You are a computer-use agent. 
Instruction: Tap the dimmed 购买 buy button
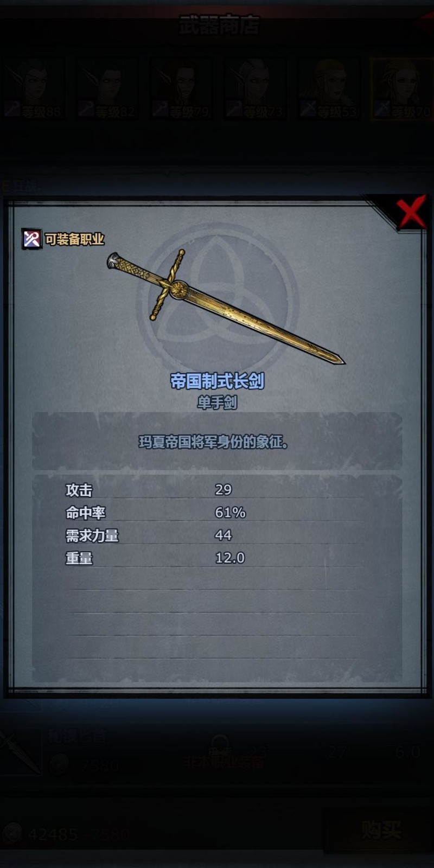[x=381, y=830]
